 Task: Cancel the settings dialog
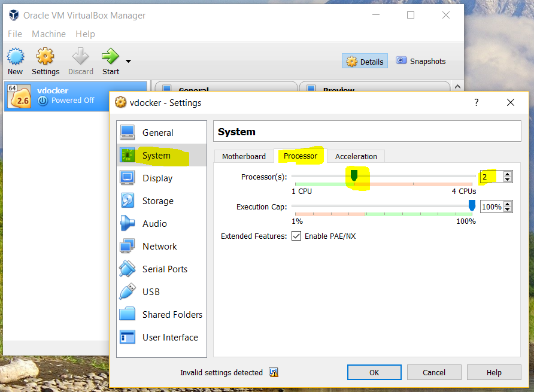[x=434, y=372]
